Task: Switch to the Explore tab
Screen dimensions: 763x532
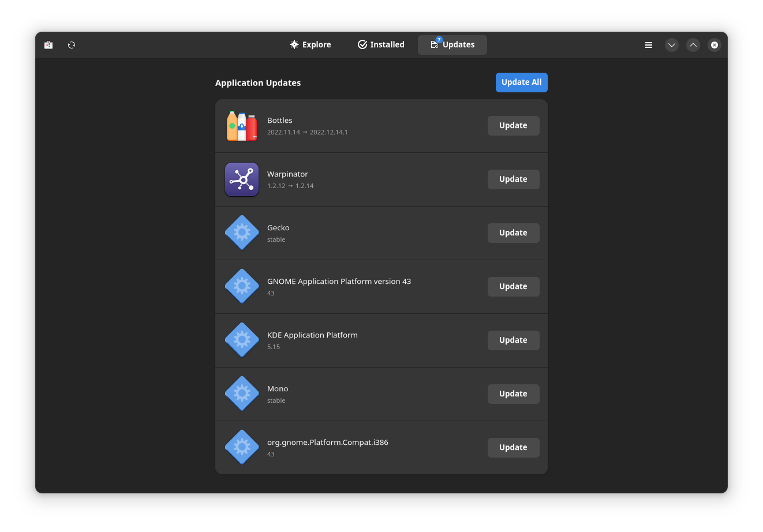Action: tap(311, 45)
